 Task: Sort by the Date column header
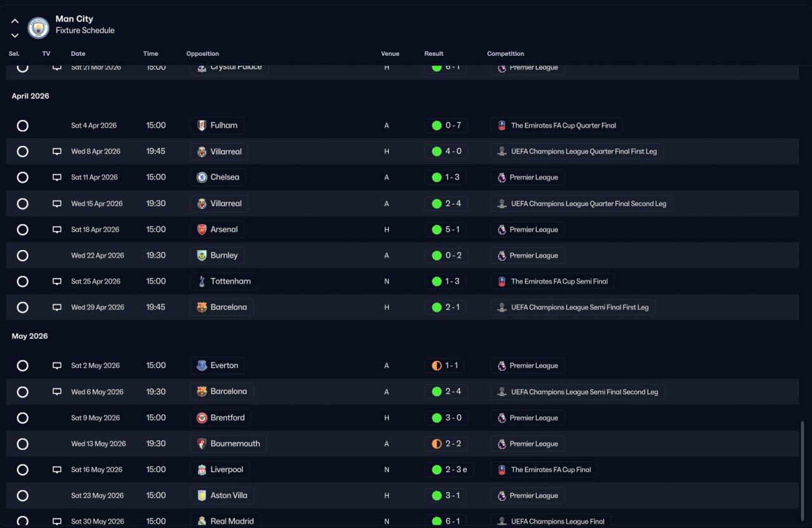tap(78, 54)
